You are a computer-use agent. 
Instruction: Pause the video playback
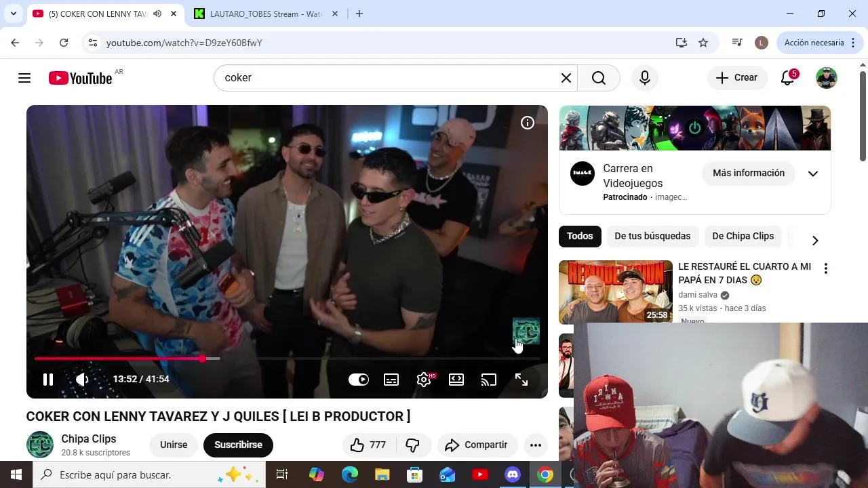(x=48, y=380)
